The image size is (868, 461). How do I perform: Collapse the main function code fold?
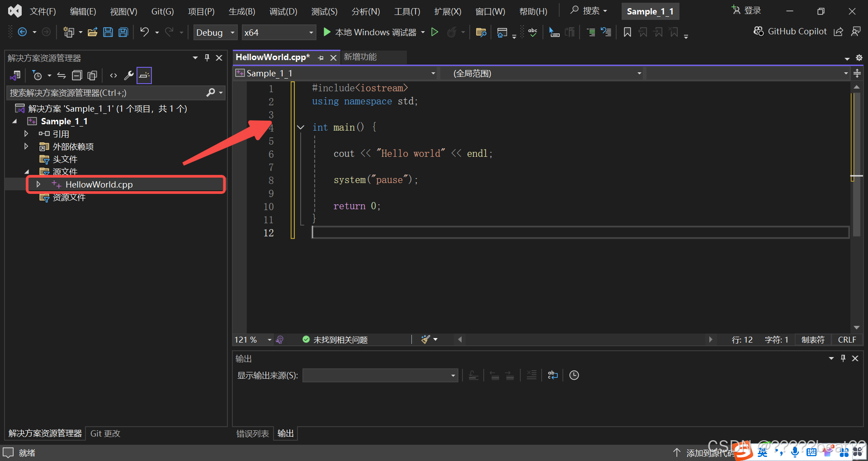(301, 127)
